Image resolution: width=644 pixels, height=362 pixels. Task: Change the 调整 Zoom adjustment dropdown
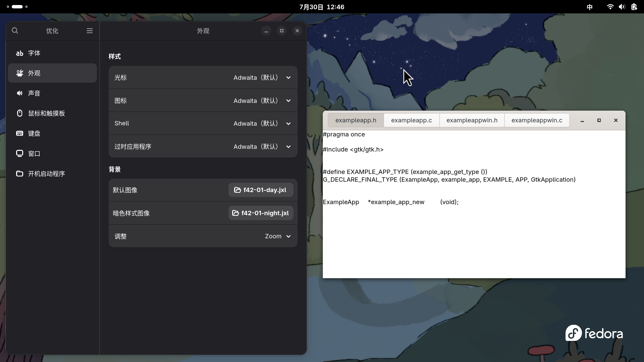tap(277, 236)
